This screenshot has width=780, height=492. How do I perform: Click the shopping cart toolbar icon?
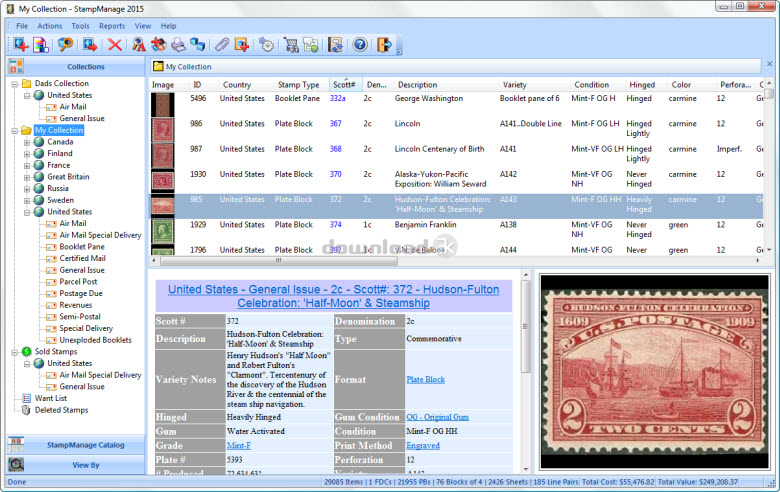pyautogui.click(x=292, y=45)
